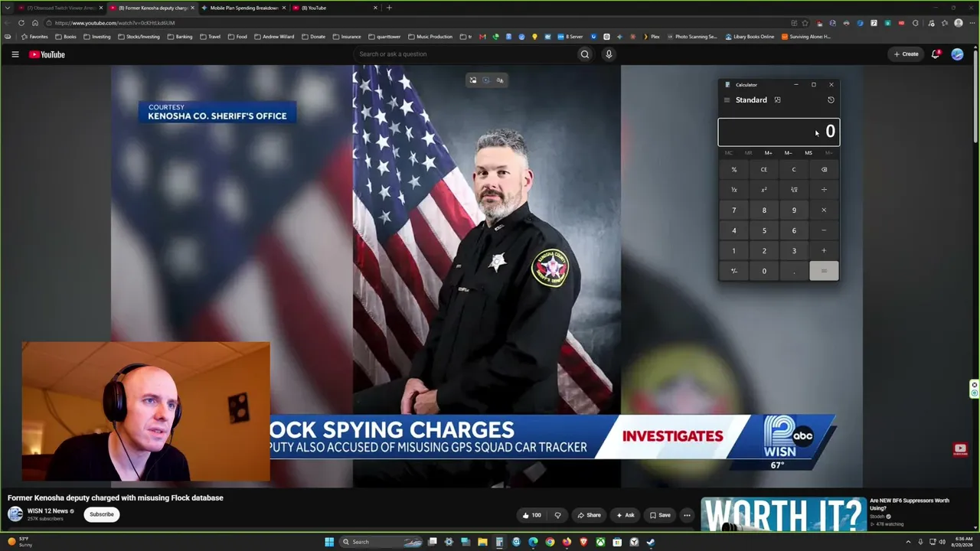This screenshot has height=551, width=980.
Task: Toggle Calculator keep-on-top mode
Action: (x=777, y=100)
